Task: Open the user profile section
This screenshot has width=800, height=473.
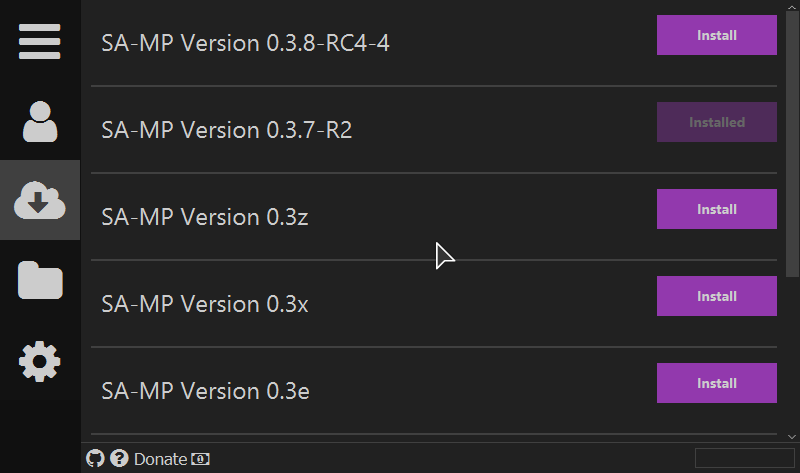Action: [x=40, y=121]
